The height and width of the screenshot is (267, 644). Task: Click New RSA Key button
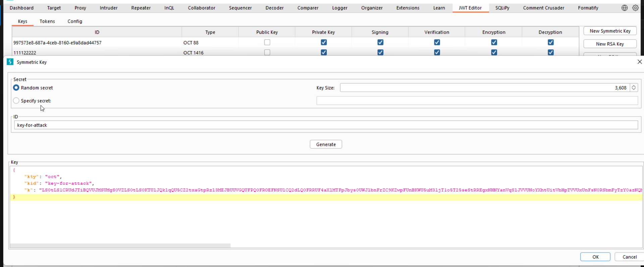click(609, 44)
